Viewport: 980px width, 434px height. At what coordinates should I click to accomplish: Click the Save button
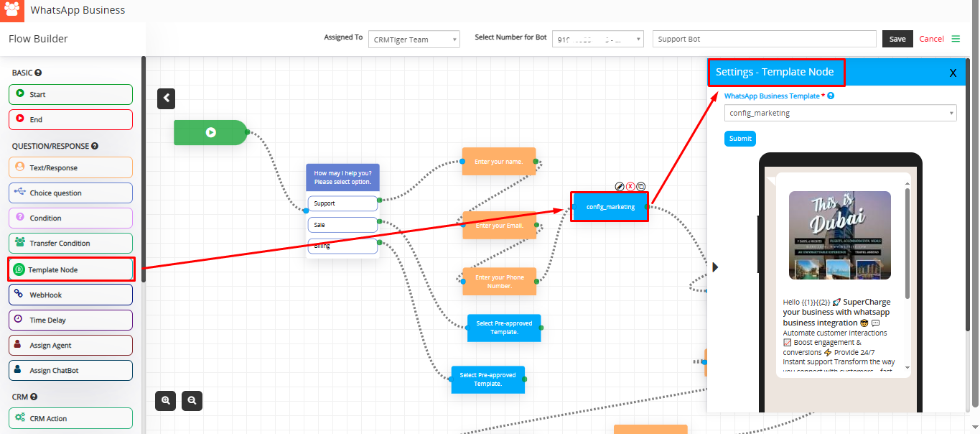click(897, 39)
